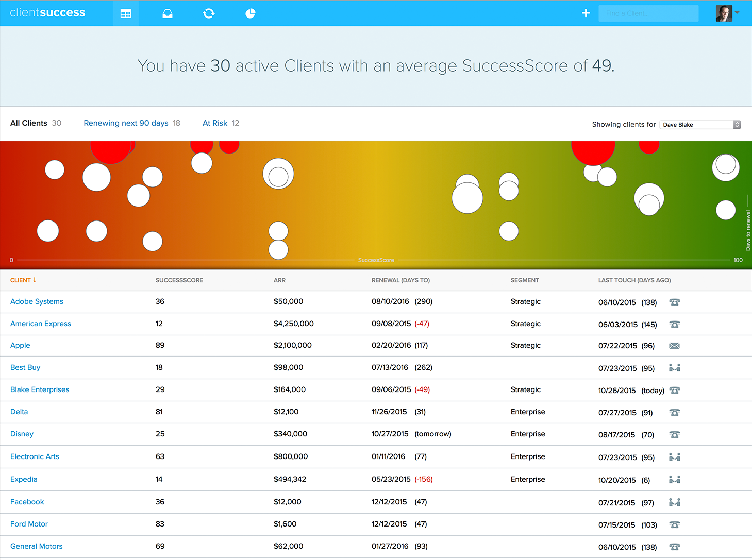Click the 09/08/2015 renewal date

[391, 324]
